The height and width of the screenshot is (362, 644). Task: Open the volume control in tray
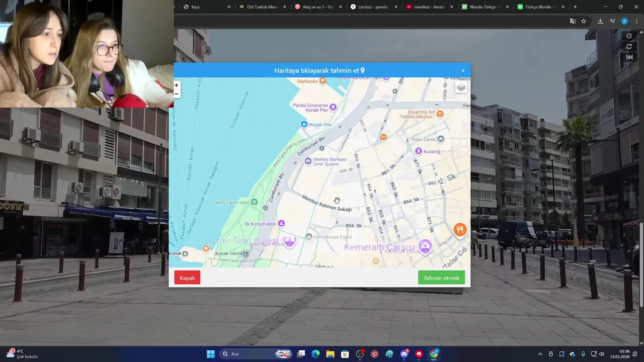pyautogui.click(x=602, y=354)
